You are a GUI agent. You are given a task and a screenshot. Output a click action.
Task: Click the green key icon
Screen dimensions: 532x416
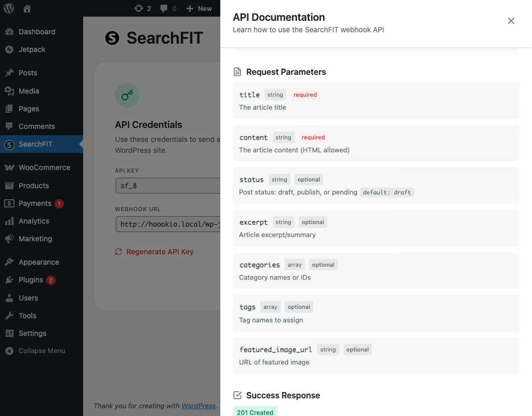127,95
